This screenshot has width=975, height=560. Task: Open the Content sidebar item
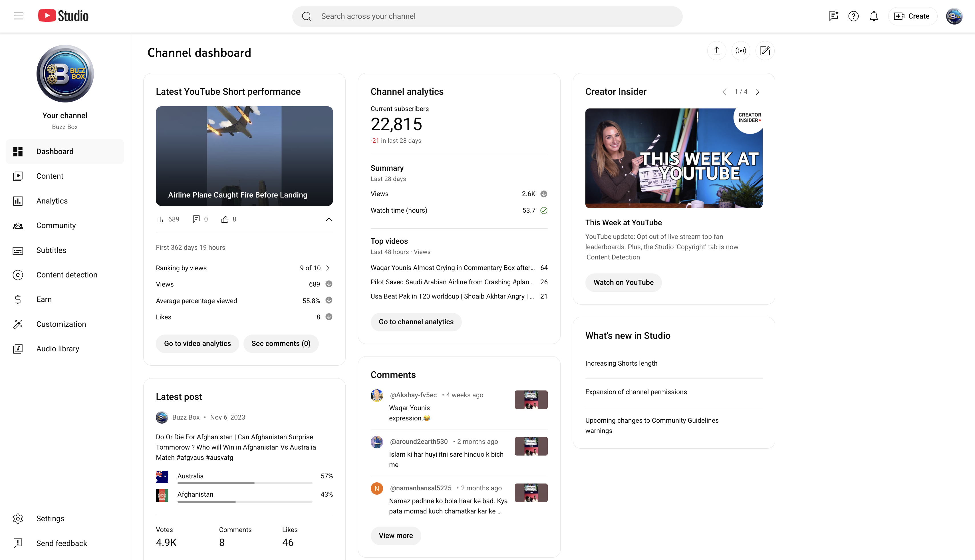(x=65, y=176)
